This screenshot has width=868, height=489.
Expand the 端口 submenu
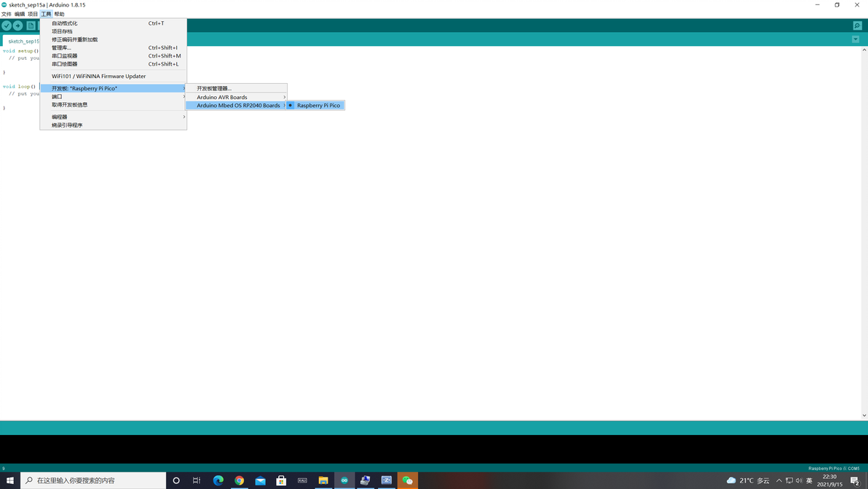point(113,96)
